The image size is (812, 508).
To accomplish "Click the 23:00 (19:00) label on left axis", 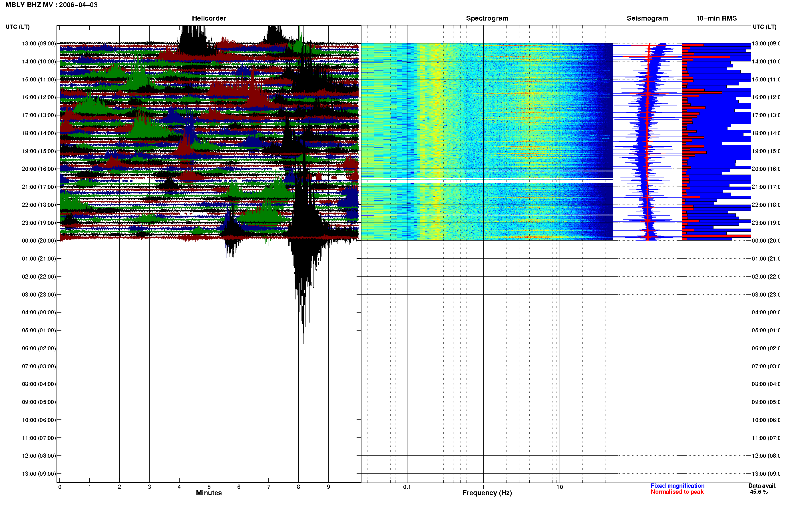I will point(39,223).
